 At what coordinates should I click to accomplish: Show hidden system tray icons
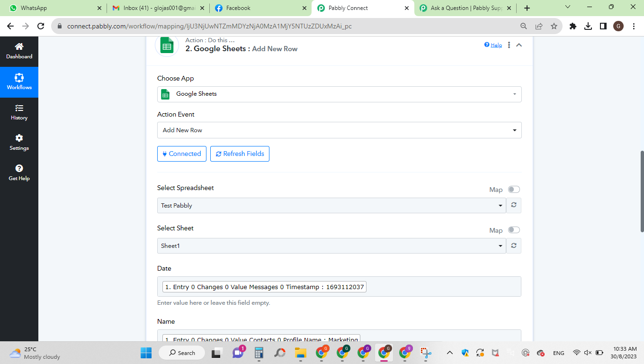coord(450,353)
